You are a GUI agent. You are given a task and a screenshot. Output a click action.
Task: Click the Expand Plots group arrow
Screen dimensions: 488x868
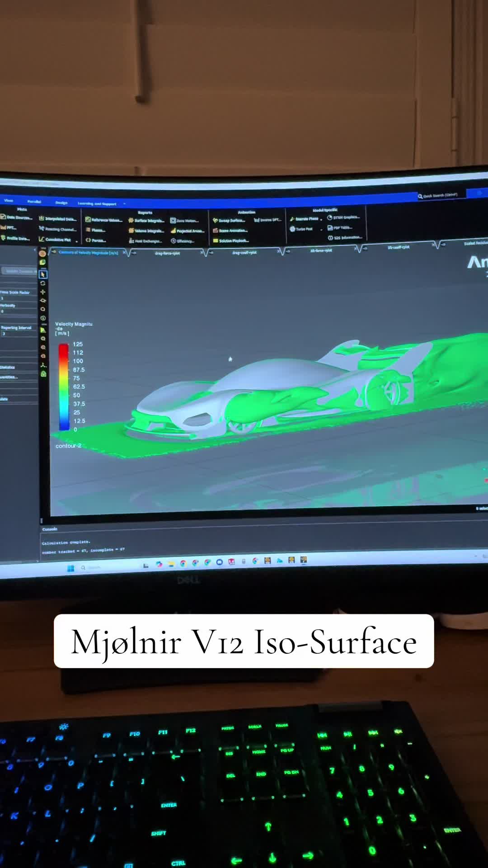(x=77, y=241)
